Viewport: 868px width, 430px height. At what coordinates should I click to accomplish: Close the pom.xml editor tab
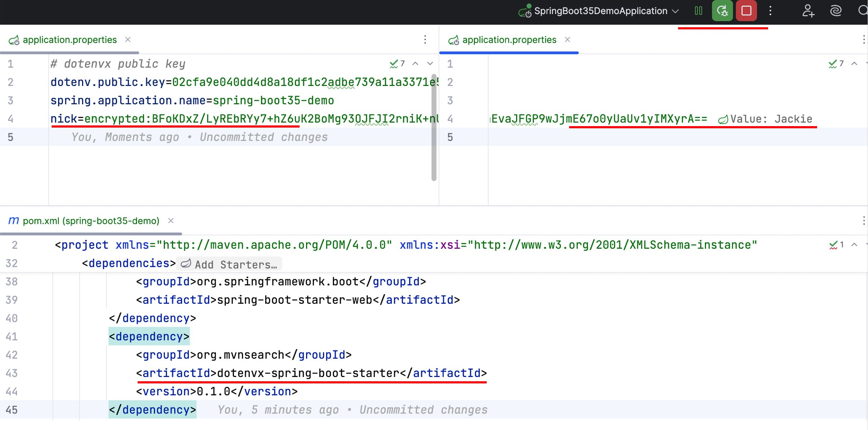(171, 221)
